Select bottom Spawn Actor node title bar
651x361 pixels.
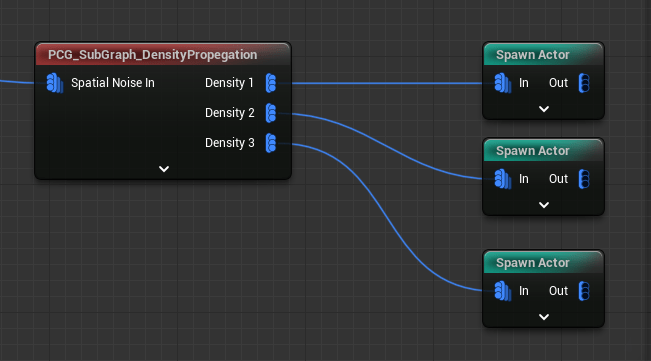[x=543, y=262]
